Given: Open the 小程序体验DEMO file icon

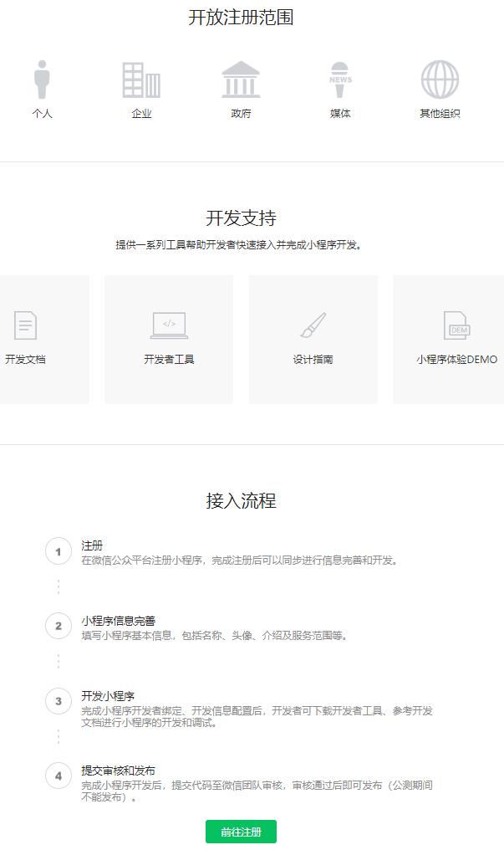Looking at the screenshot, I should click(x=456, y=325).
